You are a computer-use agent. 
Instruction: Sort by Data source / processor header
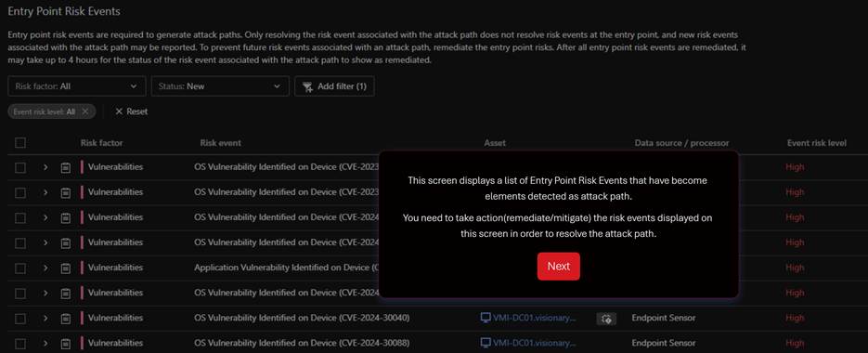(x=681, y=143)
